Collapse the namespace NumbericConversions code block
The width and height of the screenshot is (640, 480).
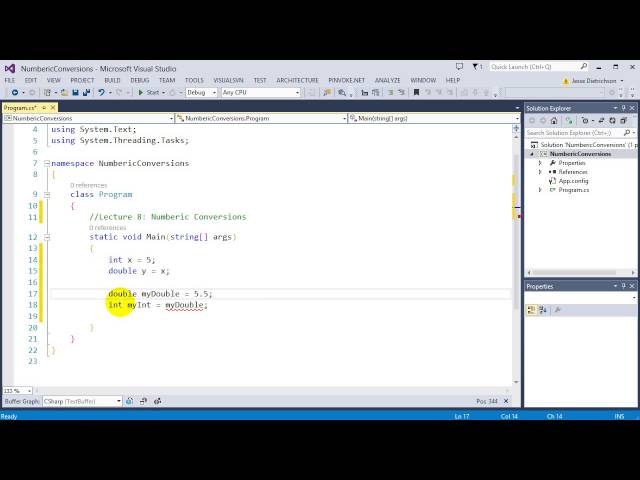(x=47, y=163)
